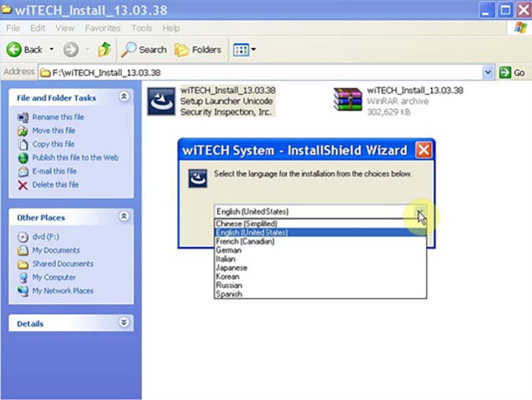Click the green Back arrow icon
Screen dimensions: 532x400
[14, 49]
